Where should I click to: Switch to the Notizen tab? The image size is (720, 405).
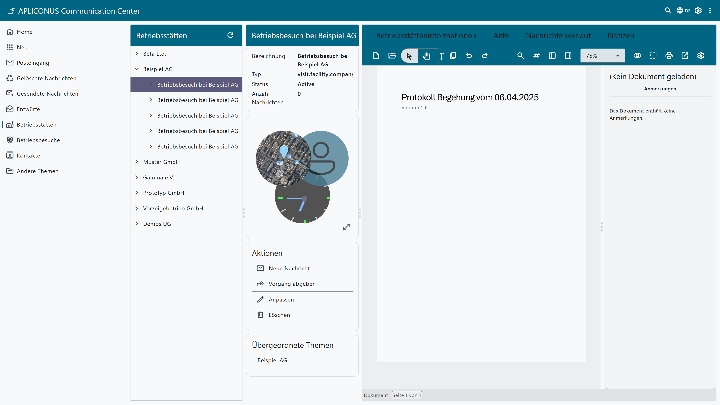tap(621, 35)
